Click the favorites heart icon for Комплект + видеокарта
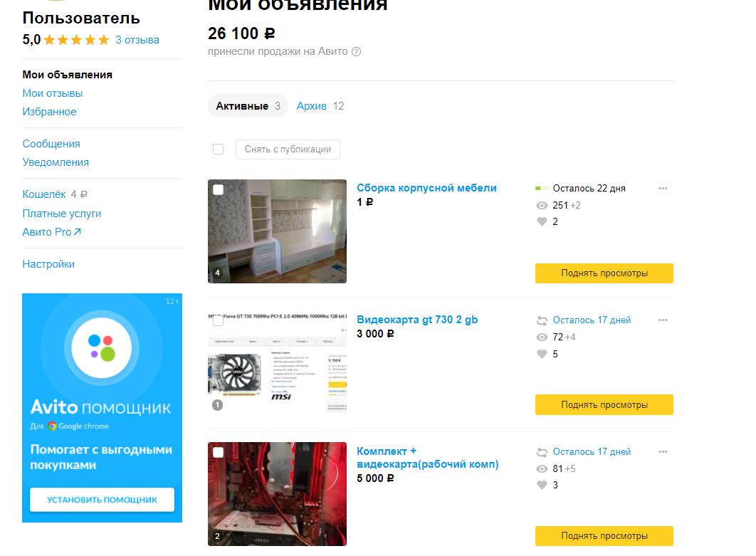756x556 pixels. pos(542,485)
